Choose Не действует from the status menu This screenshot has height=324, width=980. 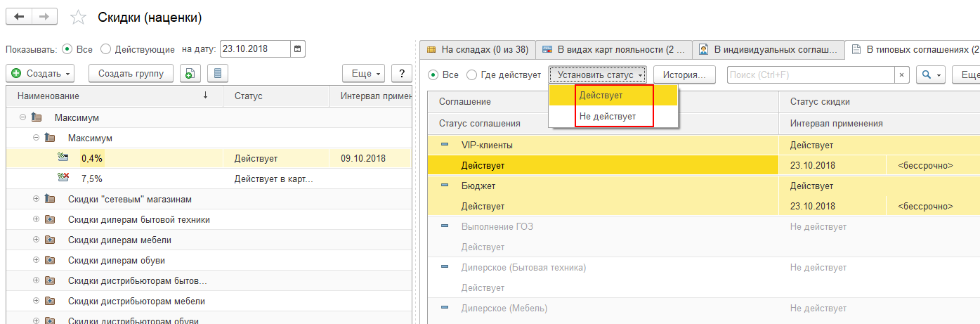tap(608, 116)
